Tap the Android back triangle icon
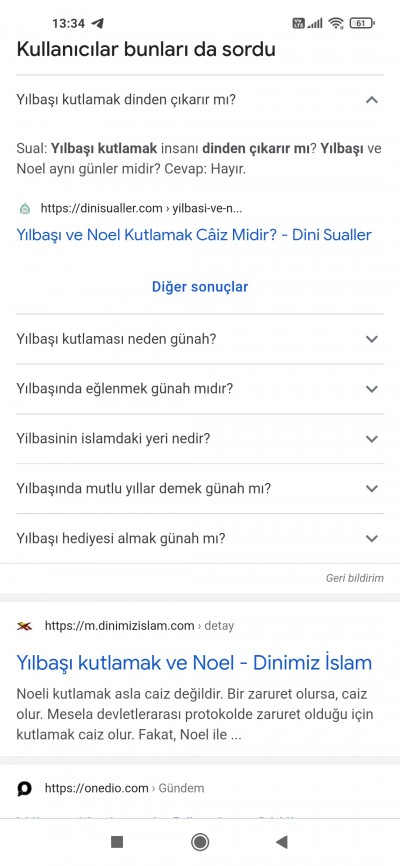The height and width of the screenshot is (866, 400). (282, 842)
